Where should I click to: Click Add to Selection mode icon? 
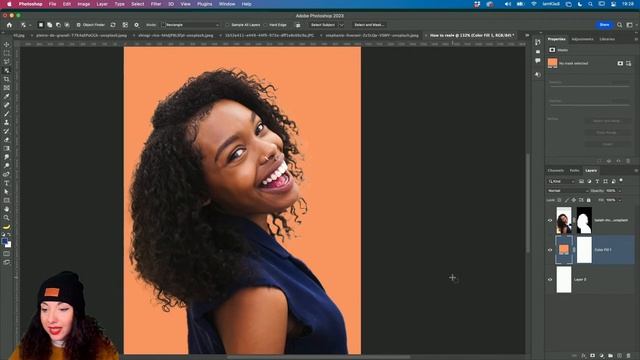tap(49, 25)
